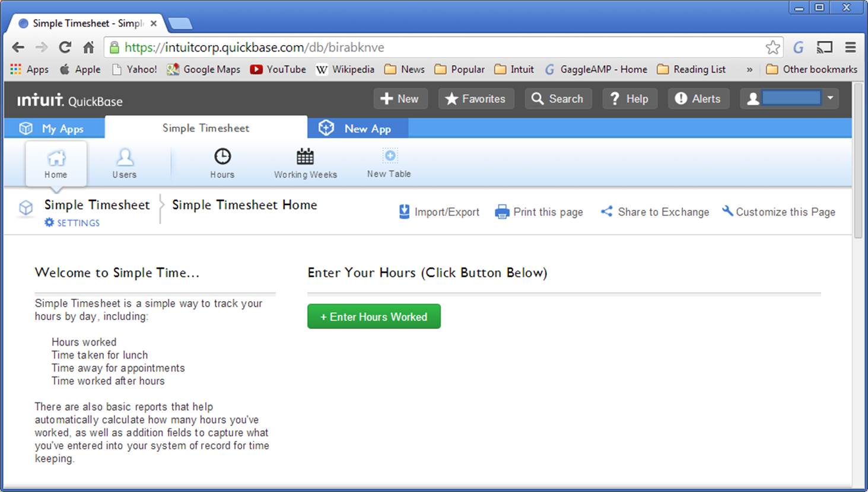Open the Chrome hamburger menu
The image size is (868, 492).
point(850,47)
